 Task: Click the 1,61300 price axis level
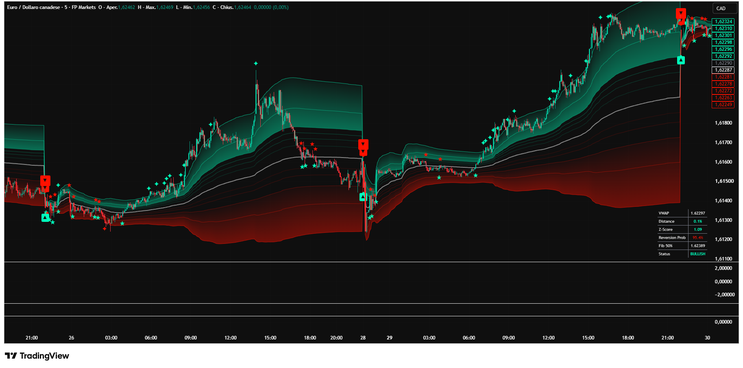[x=723, y=220]
